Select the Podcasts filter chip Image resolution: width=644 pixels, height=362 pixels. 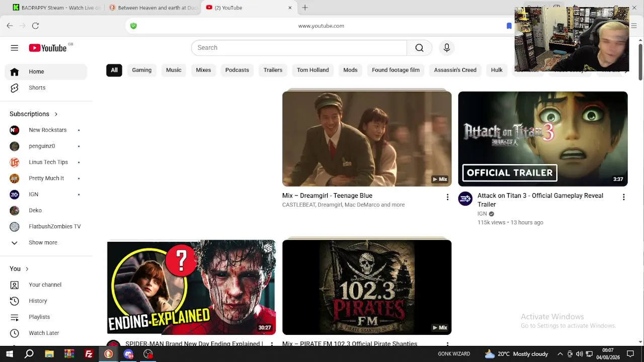click(237, 70)
